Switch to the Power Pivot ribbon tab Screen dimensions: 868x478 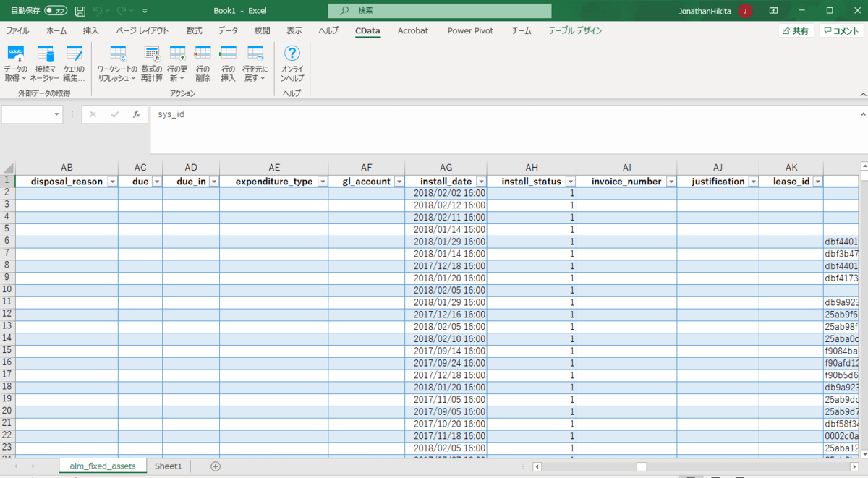pyautogui.click(x=469, y=31)
